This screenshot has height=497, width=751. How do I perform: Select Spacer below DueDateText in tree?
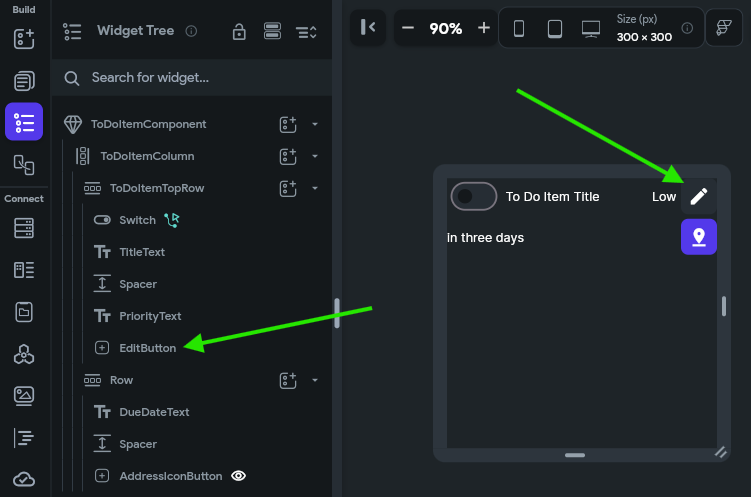(138, 444)
